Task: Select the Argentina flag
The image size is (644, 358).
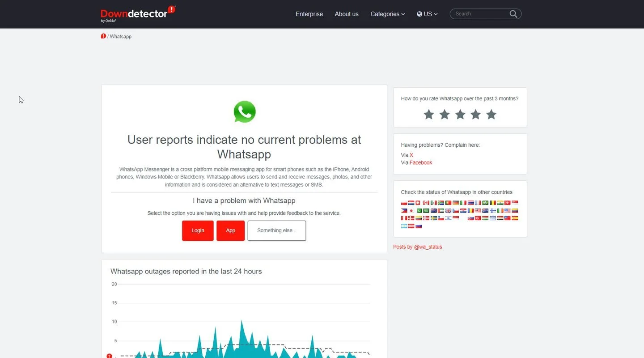Action: pos(404,226)
